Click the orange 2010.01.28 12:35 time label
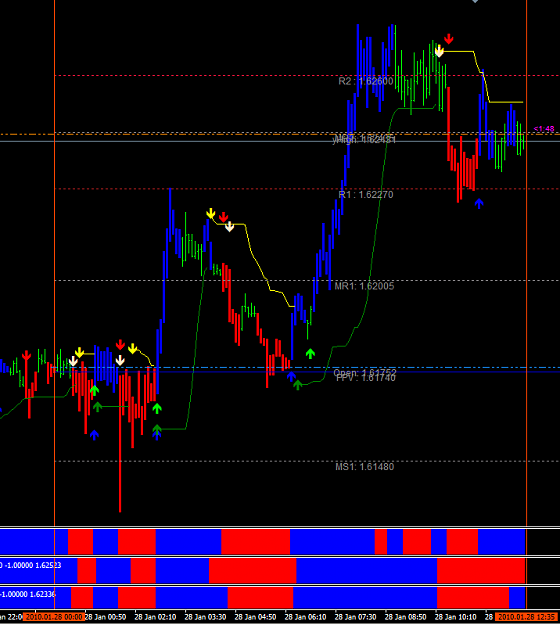Viewport: 560px width, 625px height. click(525, 617)
